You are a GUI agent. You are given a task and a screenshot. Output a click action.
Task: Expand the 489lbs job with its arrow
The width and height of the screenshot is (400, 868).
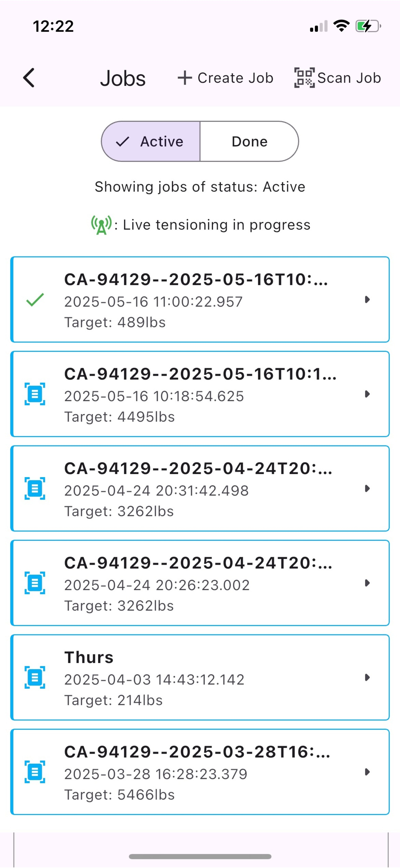(367, 300)
